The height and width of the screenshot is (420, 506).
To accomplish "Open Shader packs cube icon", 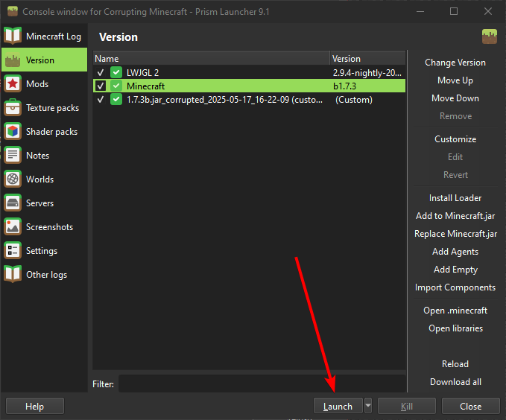I will pos(13,131).
